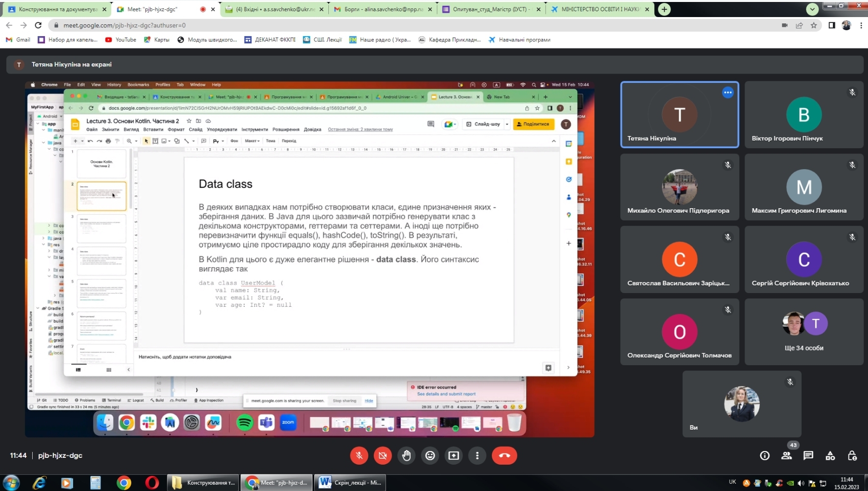Open camera permission icon in address bar
Viewport: 868px width, 491px height.
click(785, 25)
